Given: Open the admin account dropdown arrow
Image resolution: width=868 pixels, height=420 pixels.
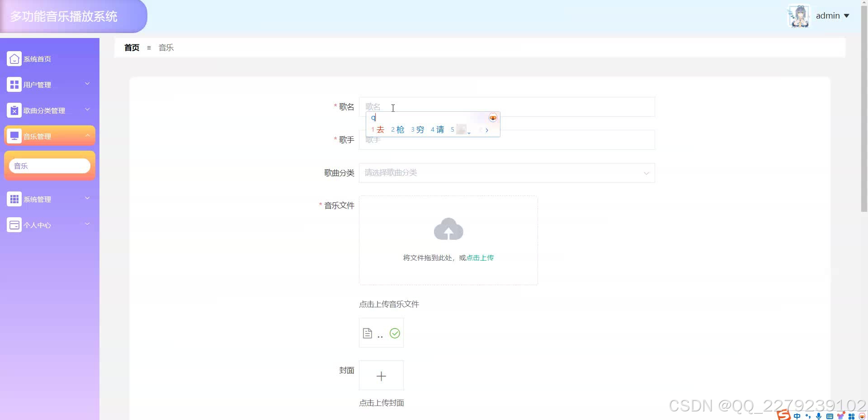Looking at the screenshot, I should (x=846, y=16).
